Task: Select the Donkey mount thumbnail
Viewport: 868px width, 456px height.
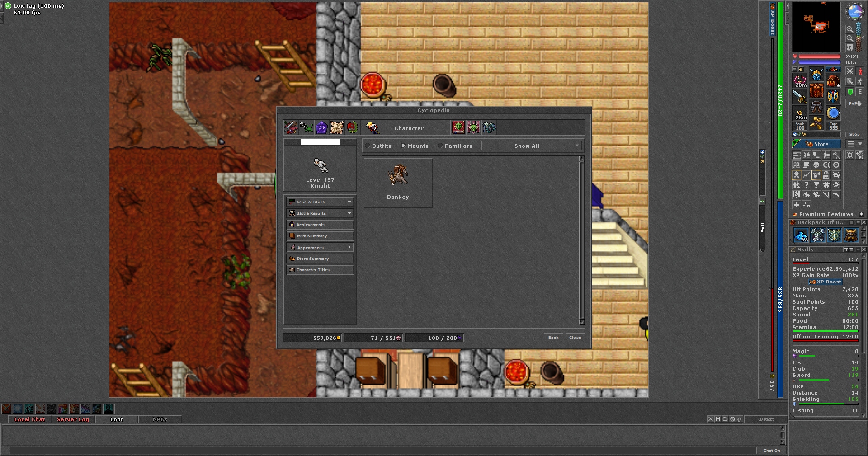Action: [398, 183]
